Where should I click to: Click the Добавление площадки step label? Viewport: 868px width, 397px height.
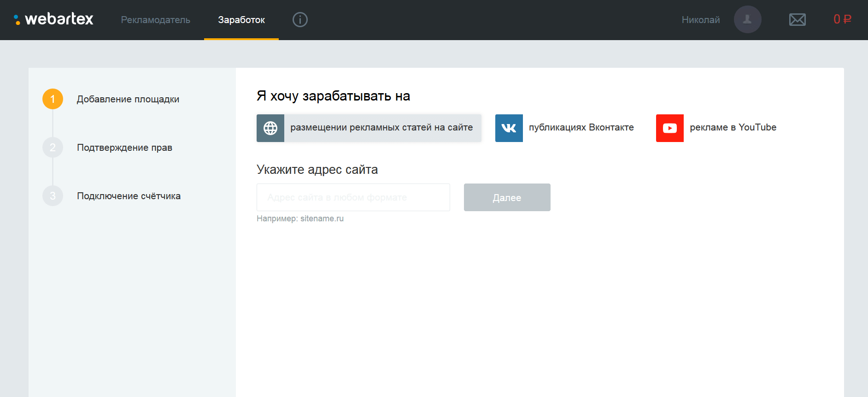[128, 99]
